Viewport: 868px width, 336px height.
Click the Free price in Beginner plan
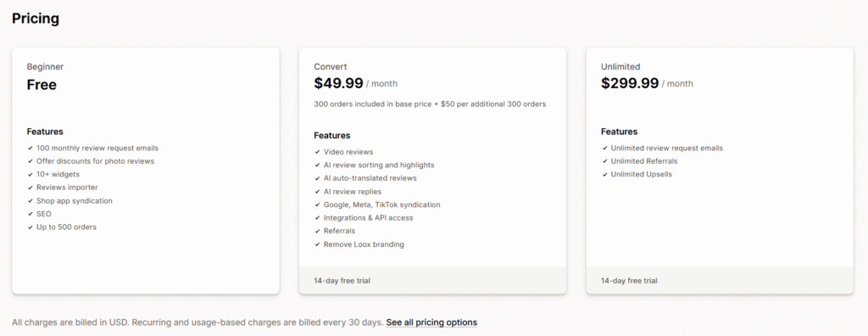coord(42,85)
